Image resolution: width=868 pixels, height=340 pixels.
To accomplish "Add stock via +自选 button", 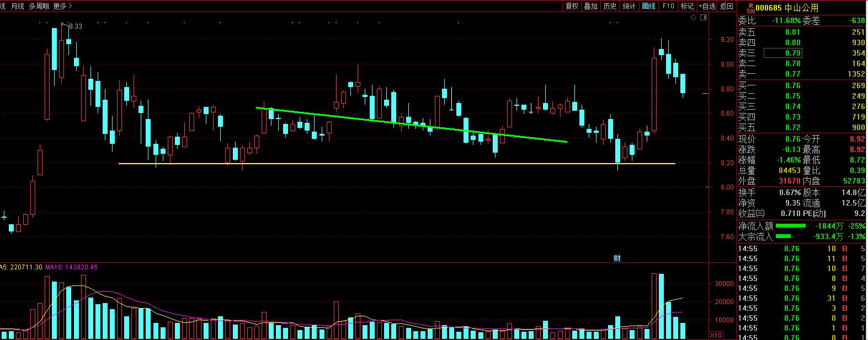I will click(707, 6).
